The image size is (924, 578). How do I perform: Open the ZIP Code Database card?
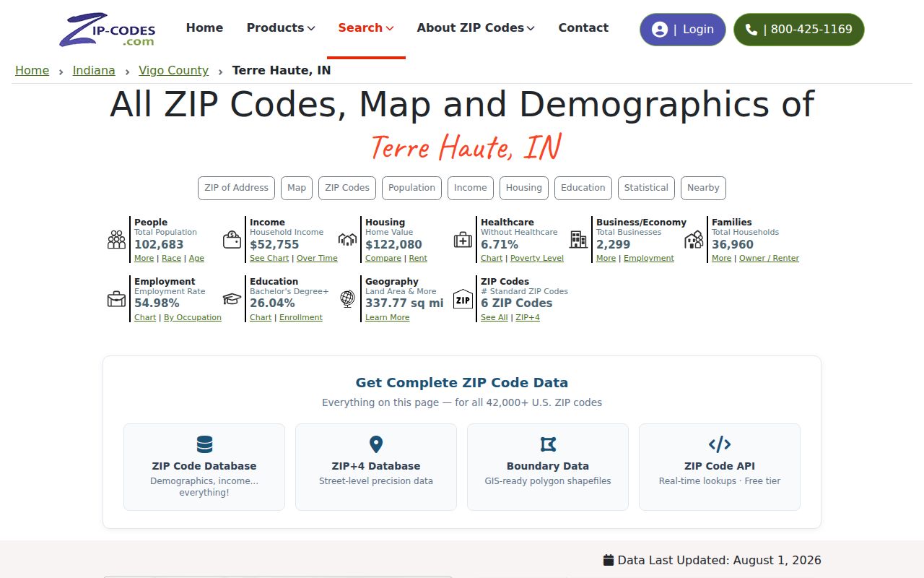click(x=204, y=467)
